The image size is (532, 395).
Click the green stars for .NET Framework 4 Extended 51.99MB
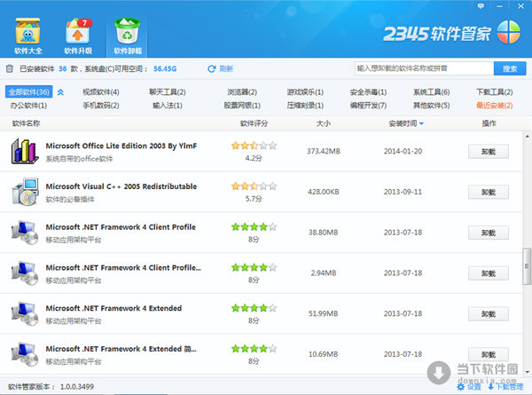(254, 308)
